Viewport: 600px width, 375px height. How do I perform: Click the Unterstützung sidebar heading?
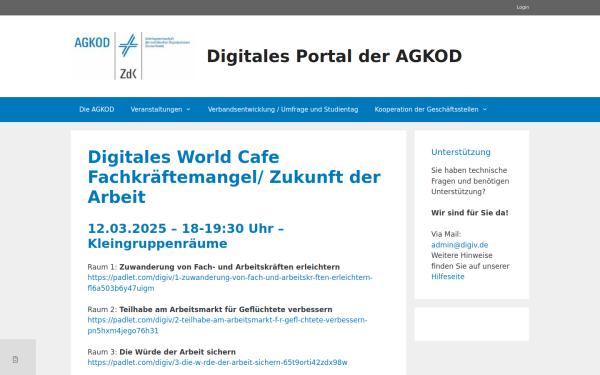click(461, 152)
